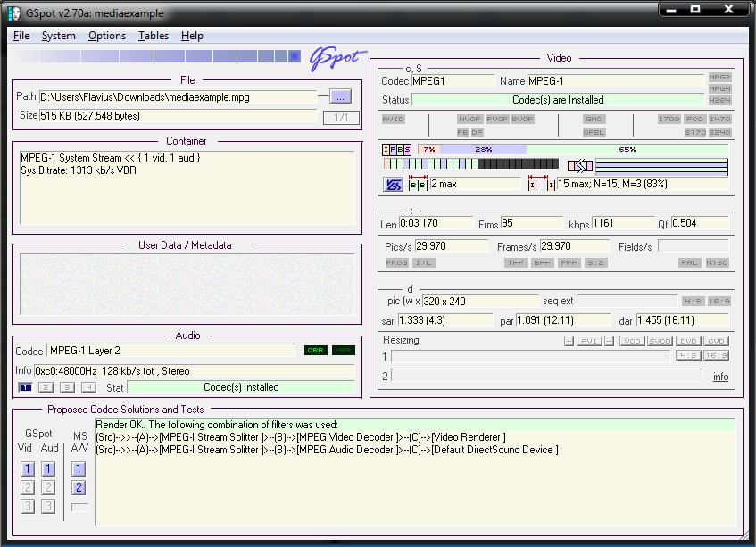Click the S240 indicator

pyautogui.click(x=719, y=132)
